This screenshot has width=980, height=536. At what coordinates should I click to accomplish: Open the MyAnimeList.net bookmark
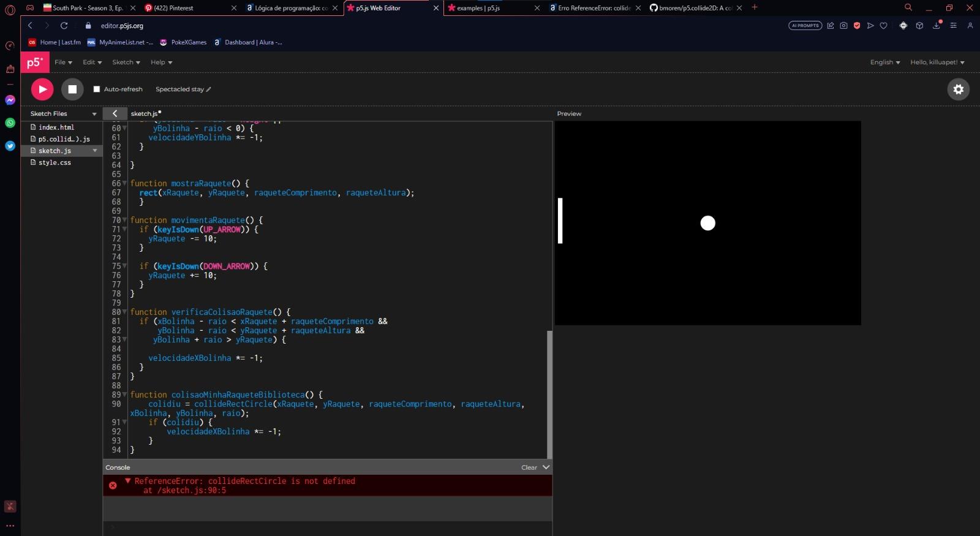pyautogui.click(x=120, y=42)
